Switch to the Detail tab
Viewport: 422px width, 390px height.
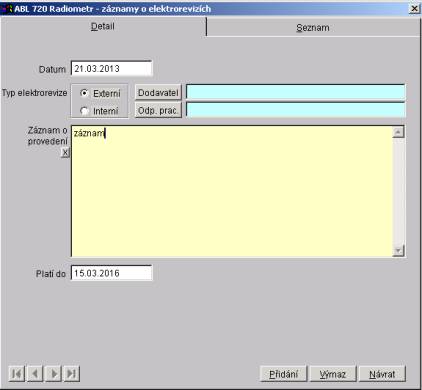point(103,26)
